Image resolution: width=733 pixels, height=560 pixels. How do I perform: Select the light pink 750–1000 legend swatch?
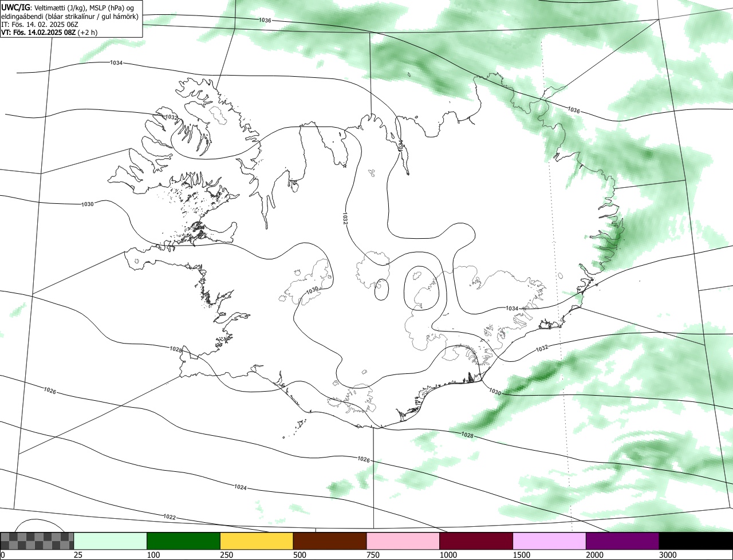(403, 541)
